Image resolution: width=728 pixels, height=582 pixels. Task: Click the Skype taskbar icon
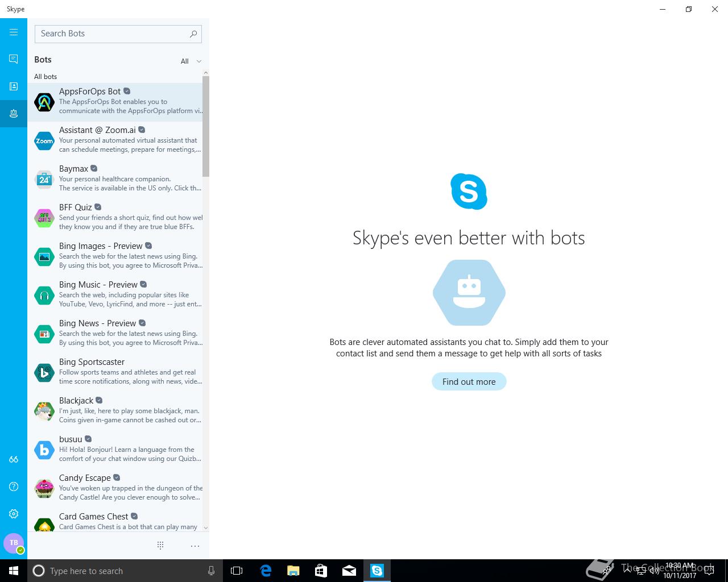(x=377, y=571)
